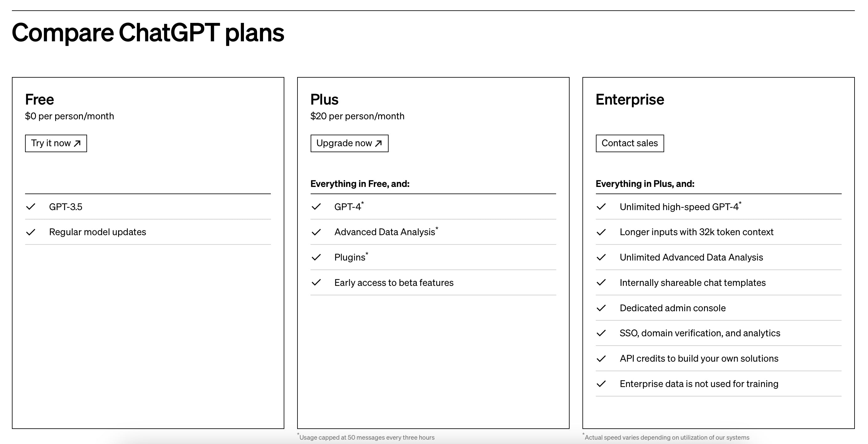Click the checkmark next to Plugins
The height and width of the screenshot is (444, 868).
tap(316, 257)
